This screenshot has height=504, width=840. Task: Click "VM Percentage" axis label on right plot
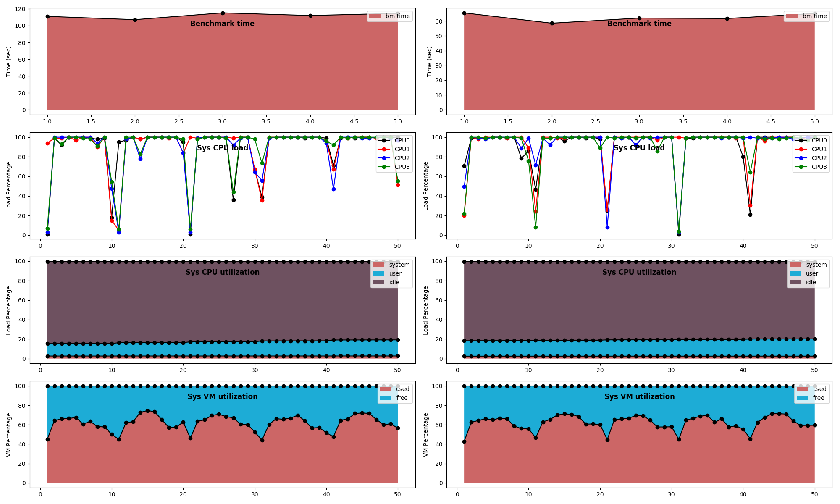(x=426, y=434)
